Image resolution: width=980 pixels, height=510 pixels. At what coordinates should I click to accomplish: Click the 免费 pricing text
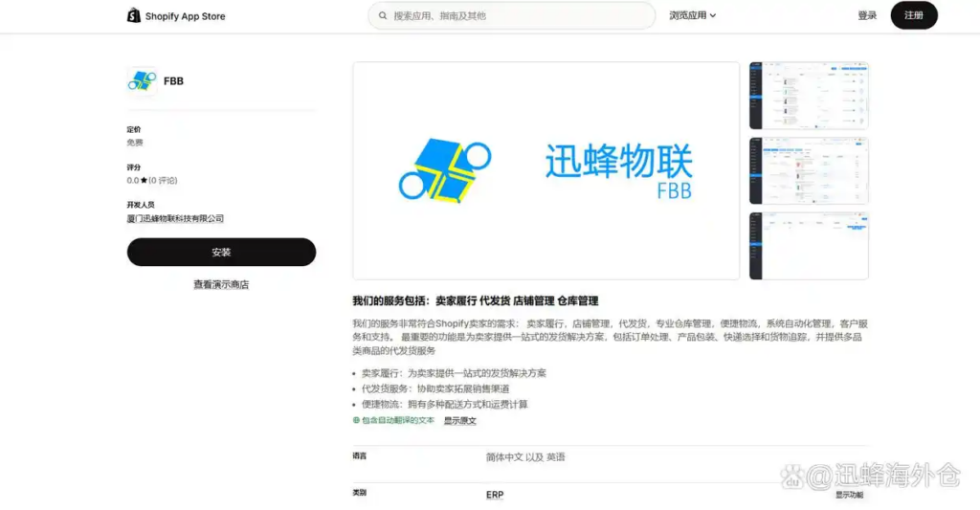tap(135, 143)
